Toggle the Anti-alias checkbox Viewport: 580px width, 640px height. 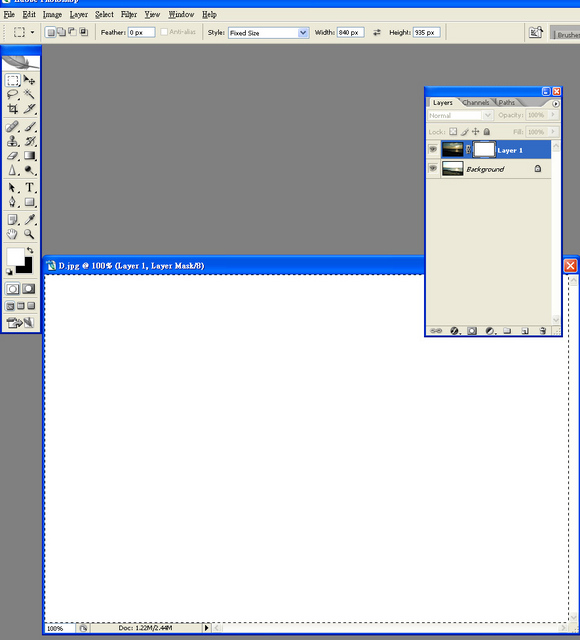pyautogui.click(x=164, y=32)
